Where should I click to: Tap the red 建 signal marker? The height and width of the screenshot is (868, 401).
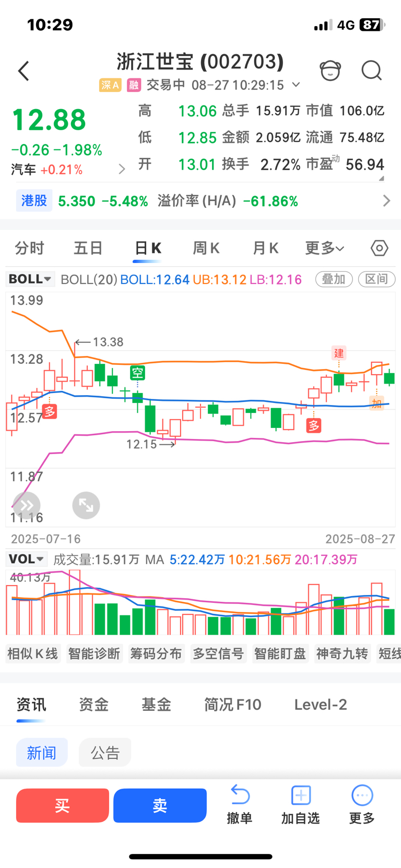(x=339, y=353)
